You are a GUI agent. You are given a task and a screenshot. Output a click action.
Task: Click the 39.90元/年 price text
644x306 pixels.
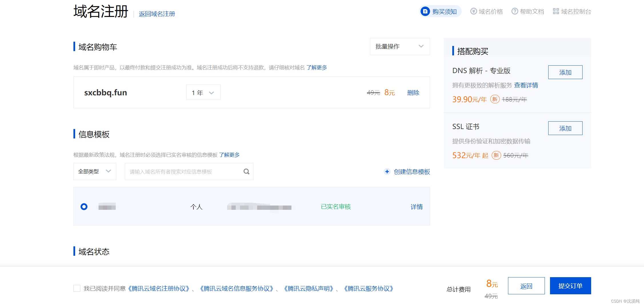click(x=469, y=99)
